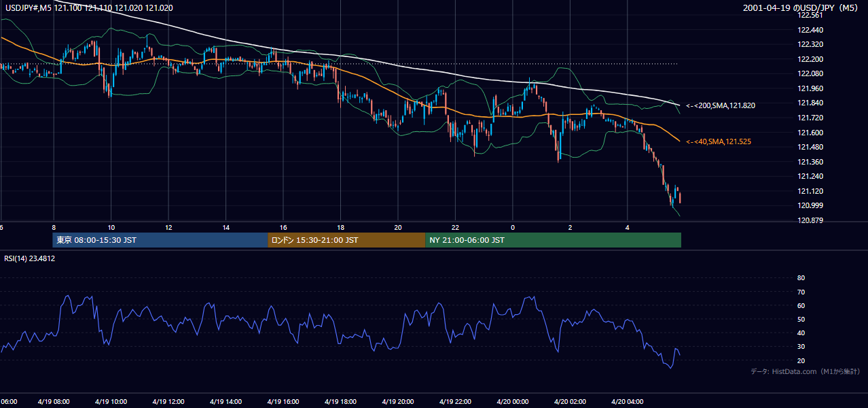This screenshot has width=868, height=408.
Task: Click the 121.360 price axis label
Action: [812, 162]
